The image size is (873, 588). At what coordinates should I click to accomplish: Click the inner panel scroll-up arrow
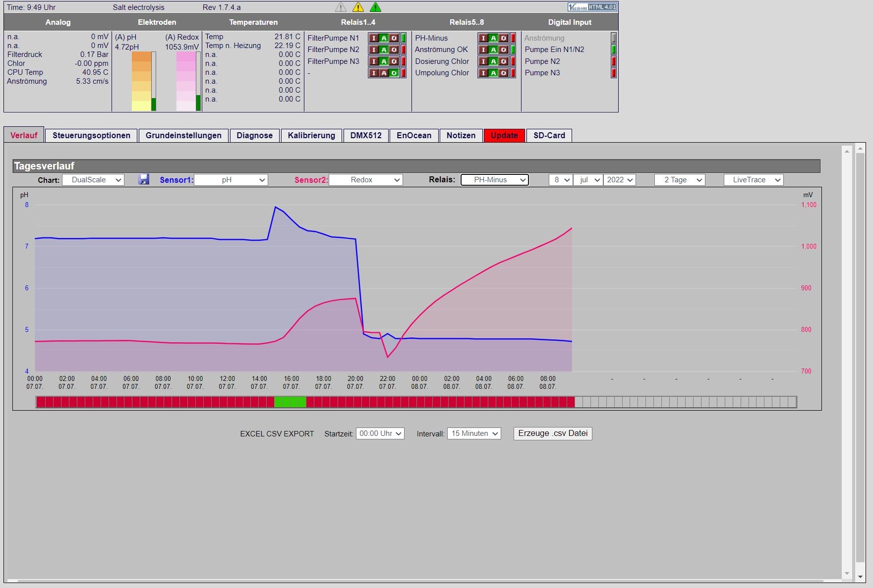(847, 151)
